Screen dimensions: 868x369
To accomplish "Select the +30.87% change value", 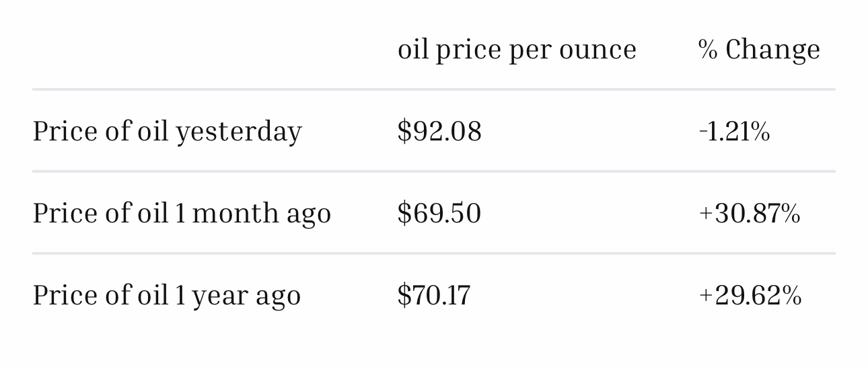I will (x=750, y=213).
